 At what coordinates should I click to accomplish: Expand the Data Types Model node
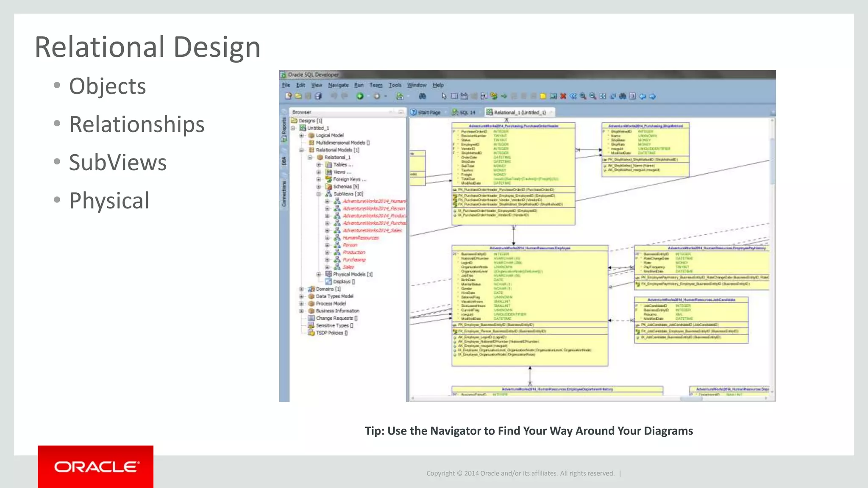tap(302, 296)
